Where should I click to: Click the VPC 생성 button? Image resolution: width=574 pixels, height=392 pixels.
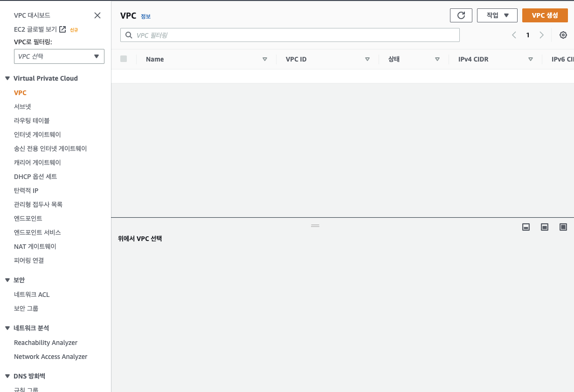pos(545,15)
